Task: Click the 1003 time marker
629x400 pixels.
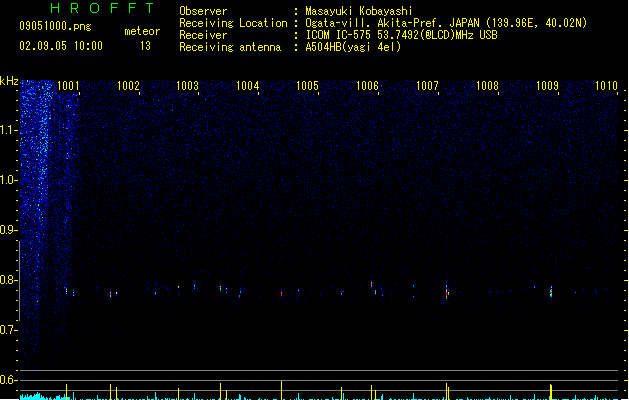Action: click(188, 86)
